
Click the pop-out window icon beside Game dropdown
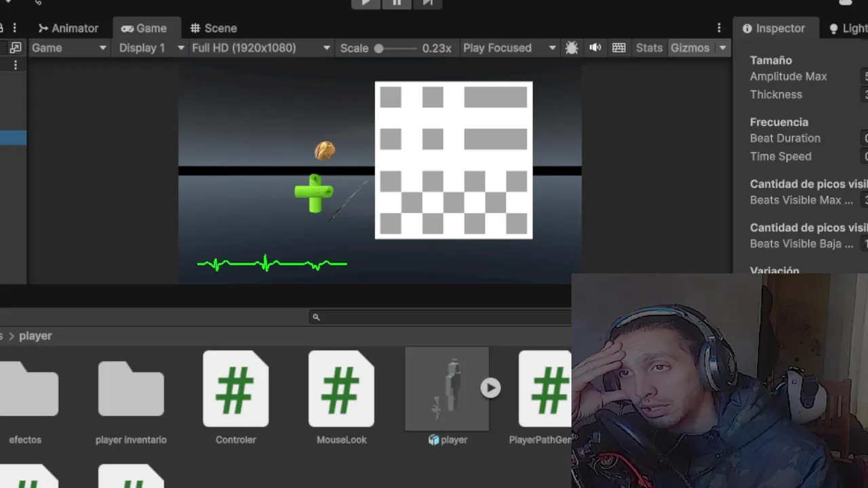pos(16,48)
